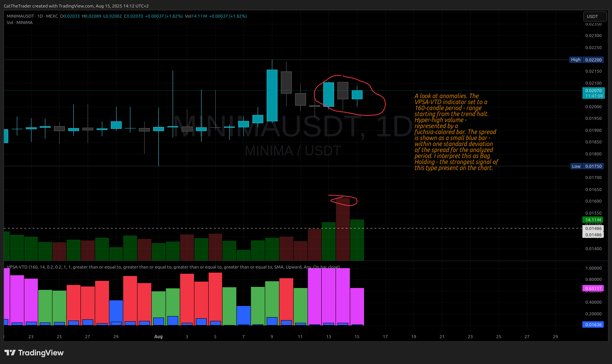Image resolution: width=612 pixels, height=364 pixels.
Task: Select the MINIMAUSDT · 1D · MEXC legend title
Action: tap(32, 16)
